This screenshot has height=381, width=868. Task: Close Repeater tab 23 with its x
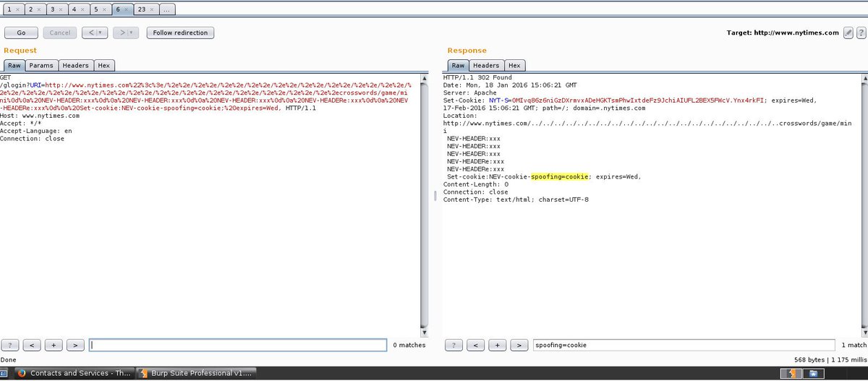[x=150, y=10]
